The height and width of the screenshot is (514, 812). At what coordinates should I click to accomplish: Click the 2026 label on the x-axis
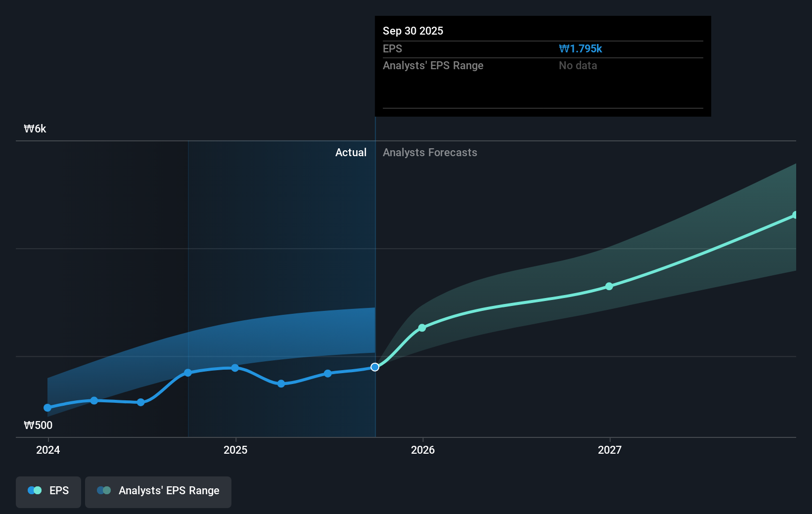[x=423, y=450]
